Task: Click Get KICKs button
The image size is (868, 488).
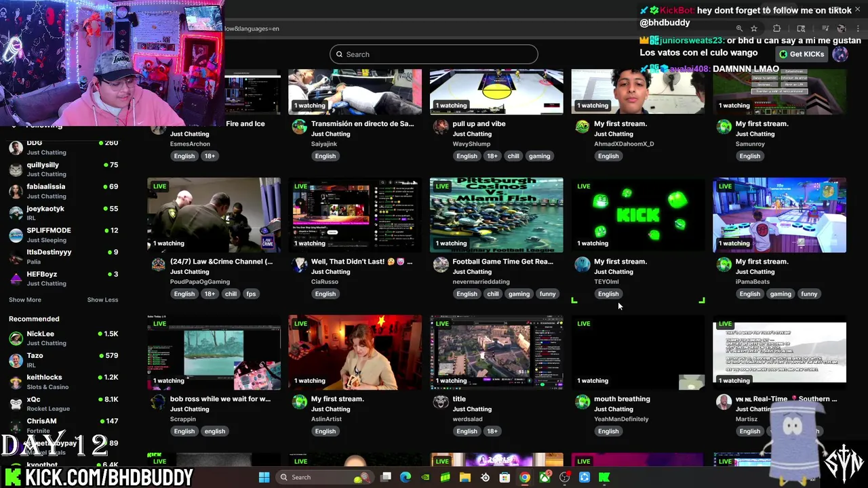Action: click(801, 54)
